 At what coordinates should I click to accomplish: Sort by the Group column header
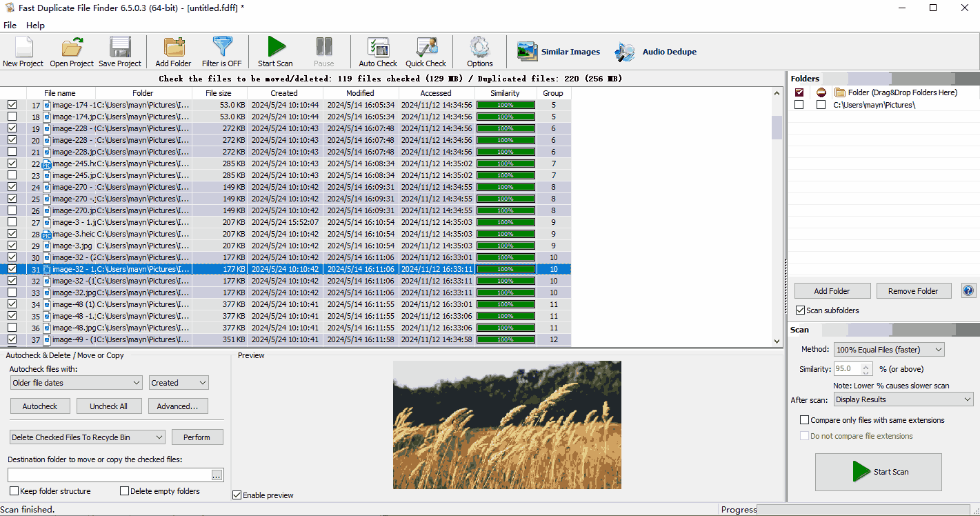coord(553,93)
